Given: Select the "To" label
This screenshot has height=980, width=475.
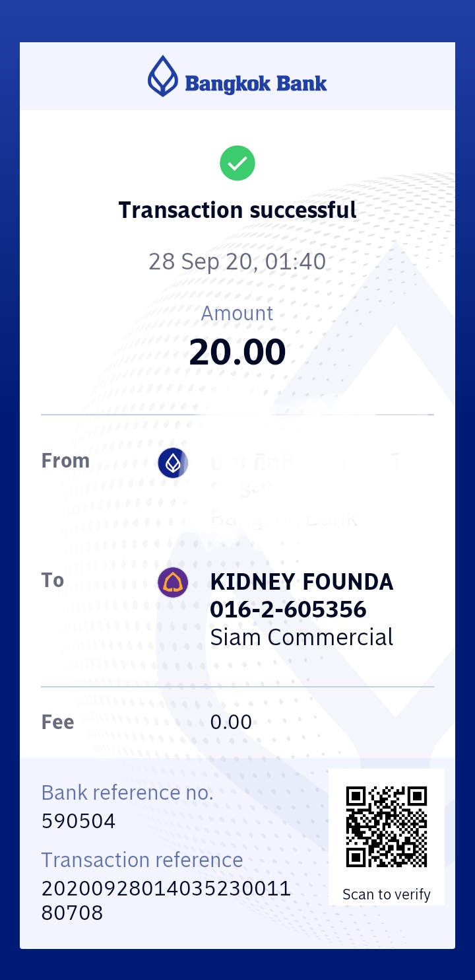Looking at the screenshot, I should [x=53, y=580].
